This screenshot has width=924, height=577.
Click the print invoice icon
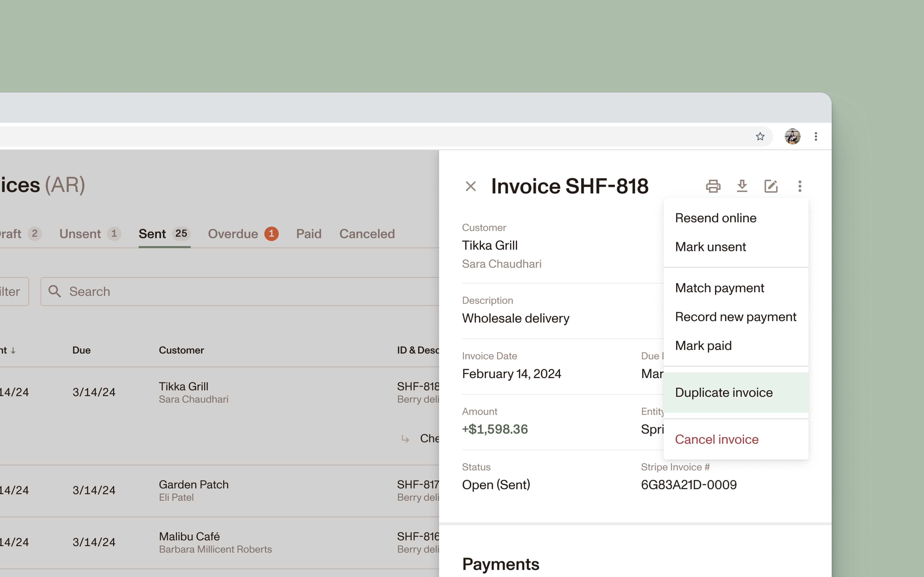point(713,186)
